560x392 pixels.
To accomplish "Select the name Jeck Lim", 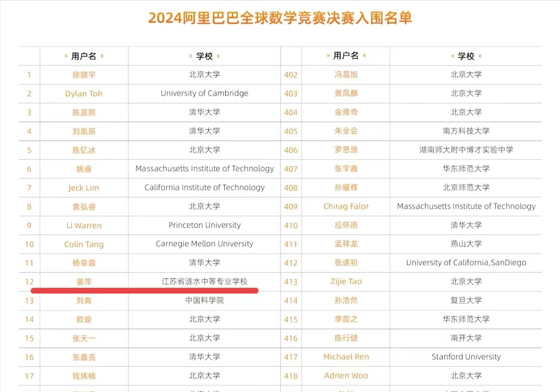I will point(84,188).
